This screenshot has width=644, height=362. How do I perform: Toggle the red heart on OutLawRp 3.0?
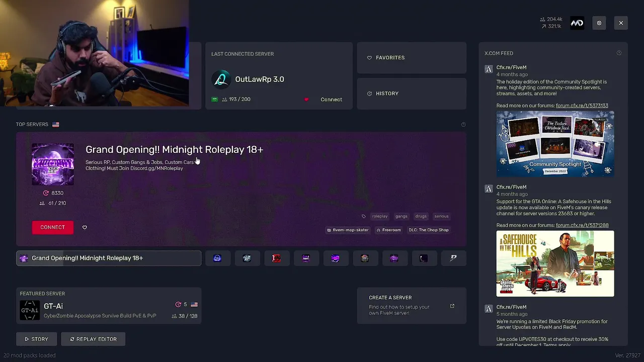pos(306,100)
